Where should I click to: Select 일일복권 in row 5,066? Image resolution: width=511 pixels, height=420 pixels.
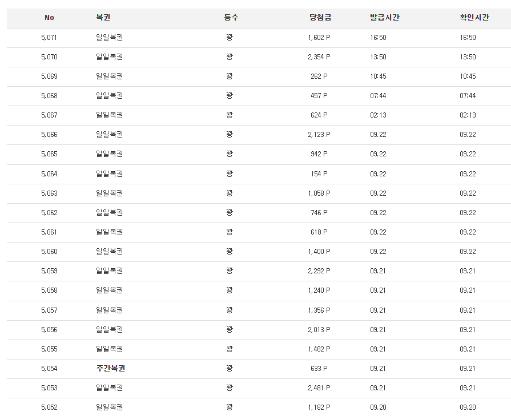(x=109, y=134)
